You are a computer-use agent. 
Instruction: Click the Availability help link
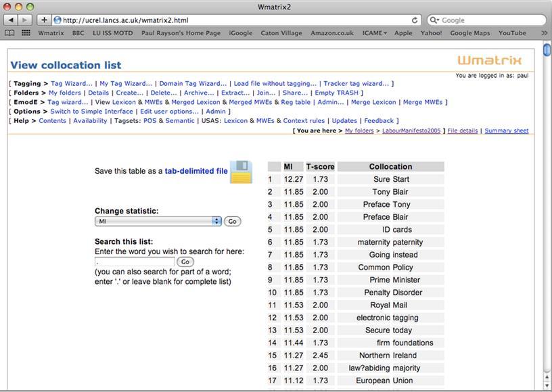click(x=90, y=120)
